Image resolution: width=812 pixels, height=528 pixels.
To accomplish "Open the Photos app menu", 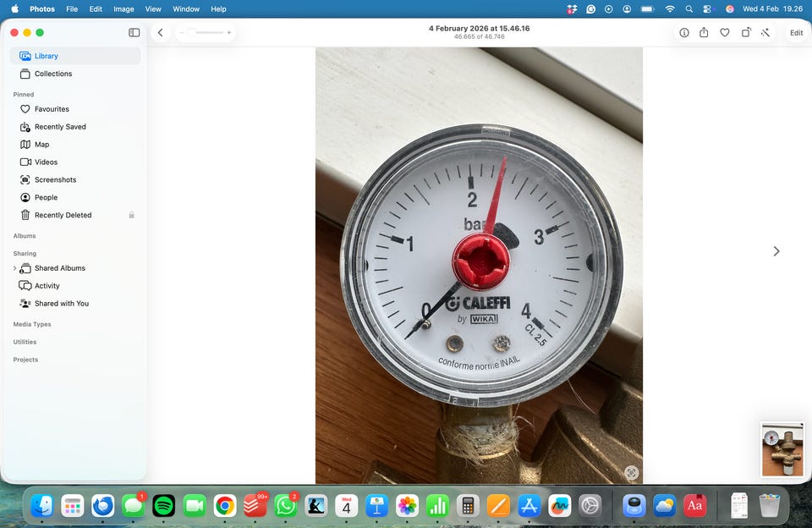I will 42,8.
